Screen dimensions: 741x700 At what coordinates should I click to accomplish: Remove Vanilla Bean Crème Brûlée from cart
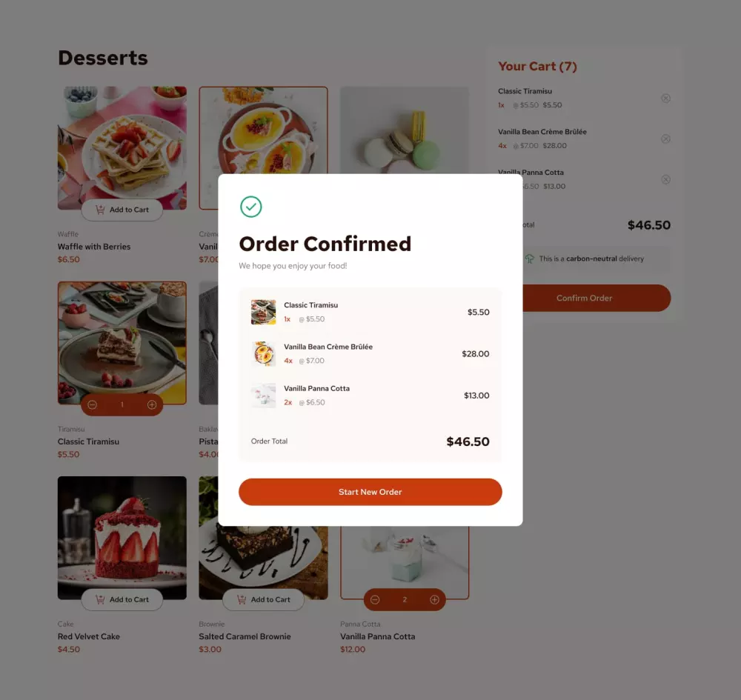point(665,139)
